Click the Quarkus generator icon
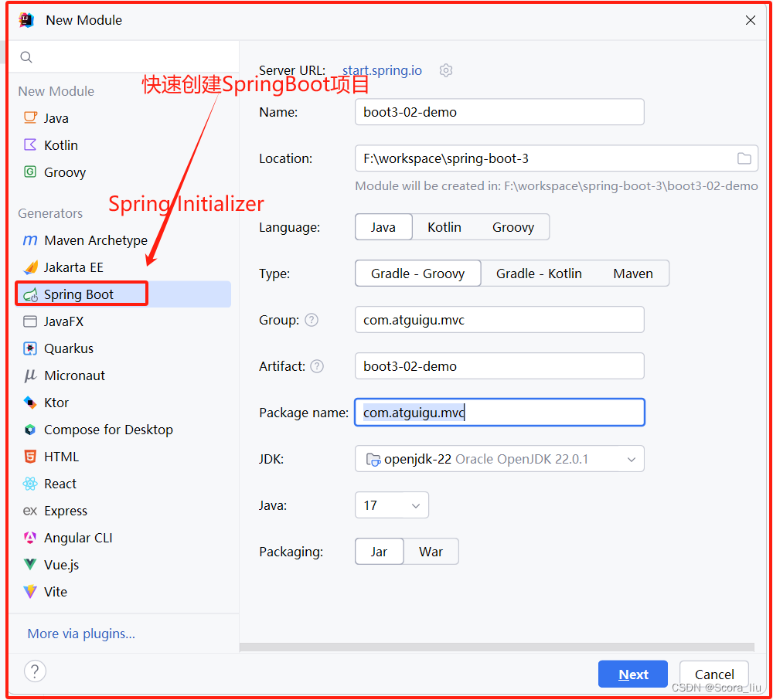 pos(30,348)
